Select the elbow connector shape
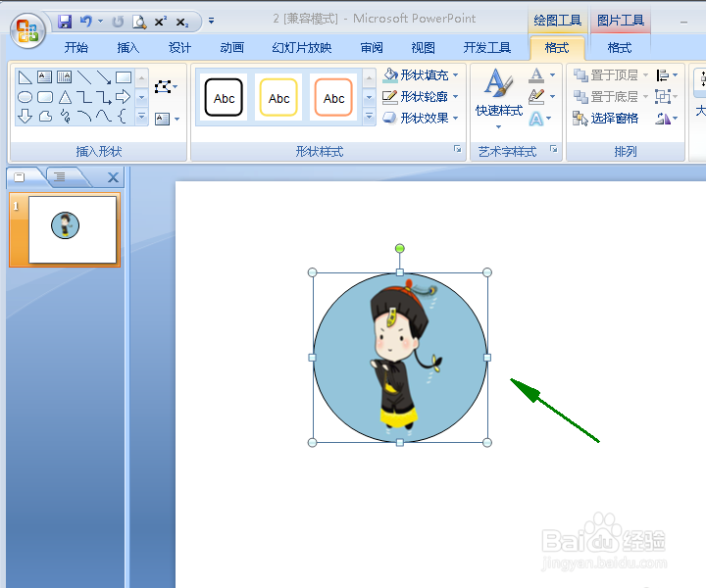This screenshot has width=706, height=588. 84,97
